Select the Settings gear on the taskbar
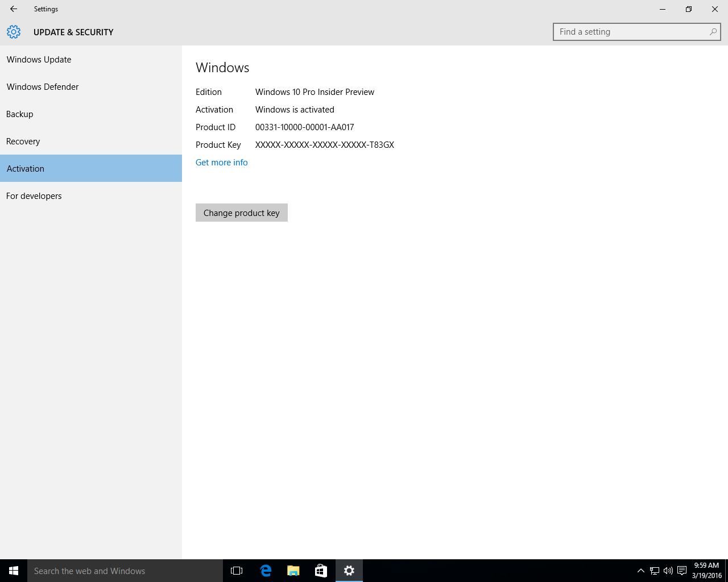 (x=349, y=571)
